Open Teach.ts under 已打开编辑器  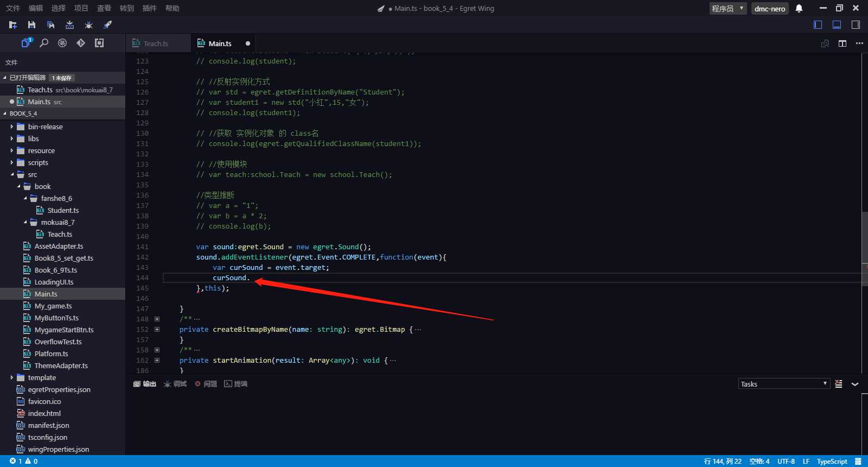pyautogui.click(x=62, y=90)
